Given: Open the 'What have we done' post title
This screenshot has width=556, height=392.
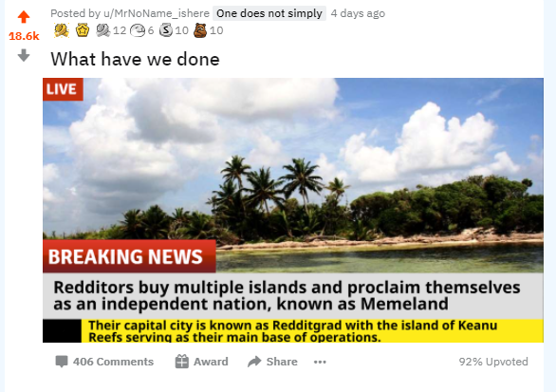Looking at the screenshot, I should [x=135, y=59].
